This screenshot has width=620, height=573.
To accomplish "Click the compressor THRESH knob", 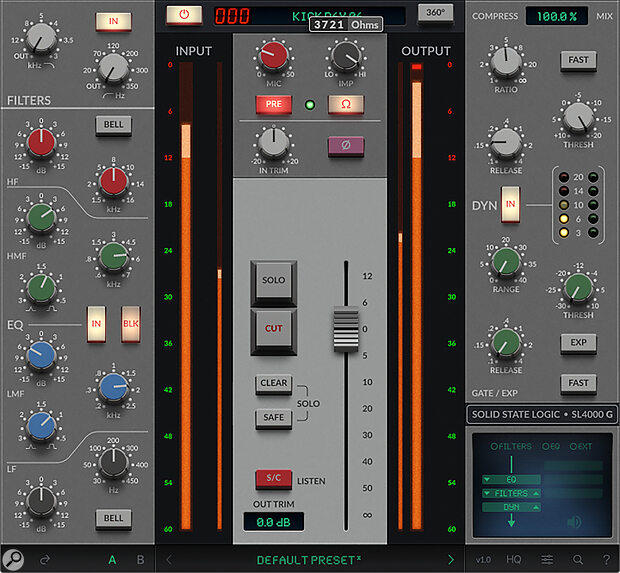I will (578, 118).
